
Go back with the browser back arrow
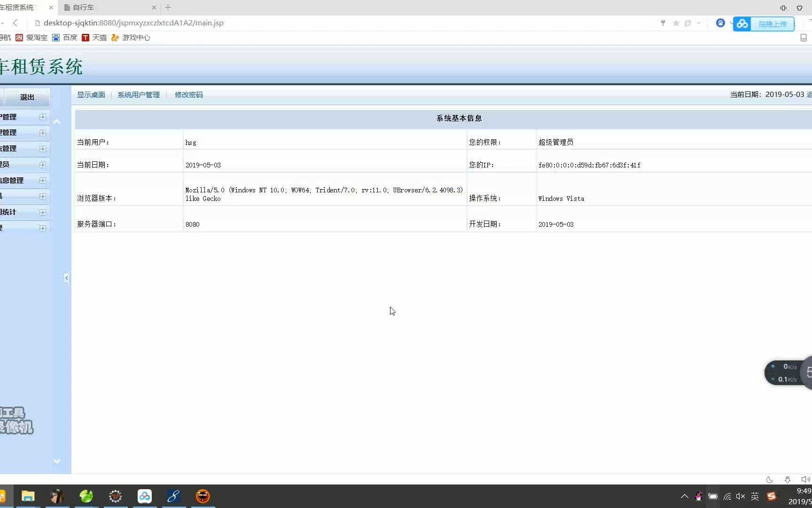(x=16, y=23)
